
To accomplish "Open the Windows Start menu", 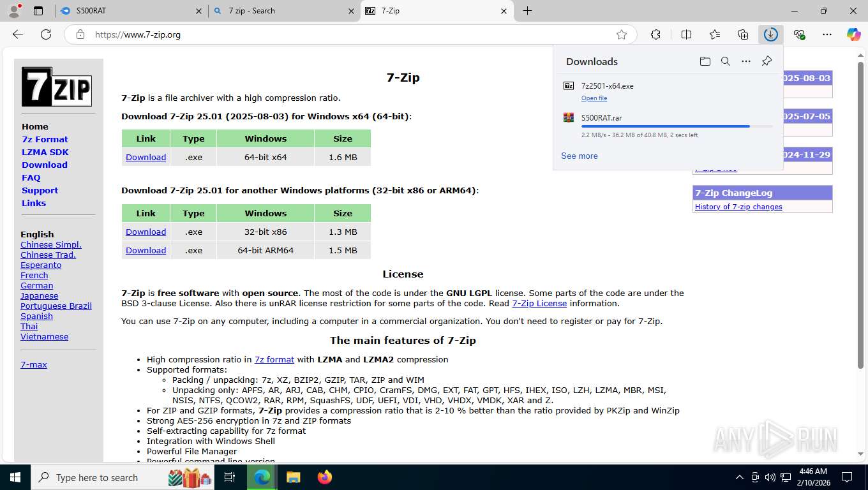I will point(15,477).
